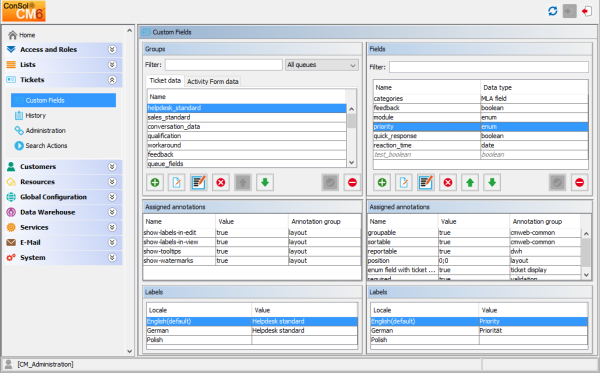The height and width of the screenshot is (373, 600).
Task: Click the Groups filter input field
Action: [x=224, y=65]
